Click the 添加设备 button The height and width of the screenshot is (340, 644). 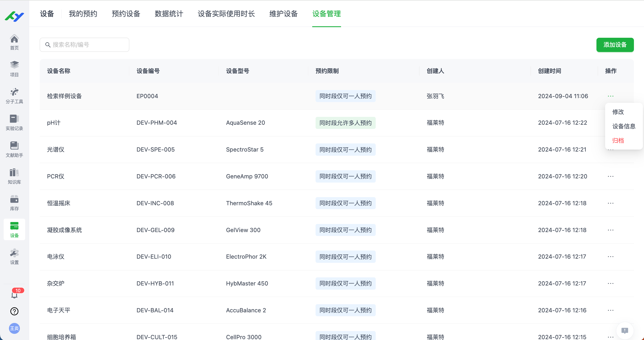(x=615, y=45)
